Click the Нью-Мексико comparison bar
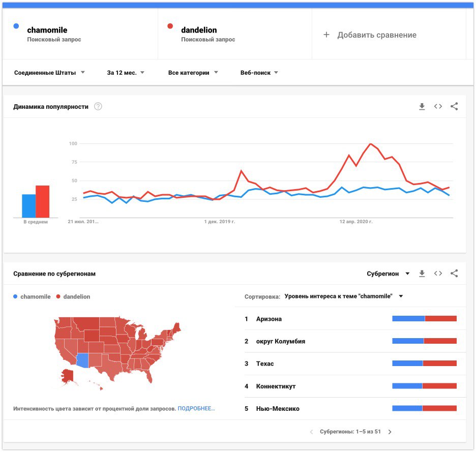Viewport: 476px width, 452px height. pyautogui.click(x=425, y=408)
